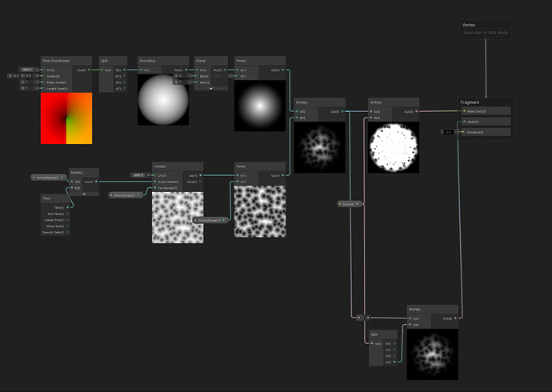Edit the Clamp Min value 0
The height and width of the screenshot is (392, 552).
click(183, 76)
